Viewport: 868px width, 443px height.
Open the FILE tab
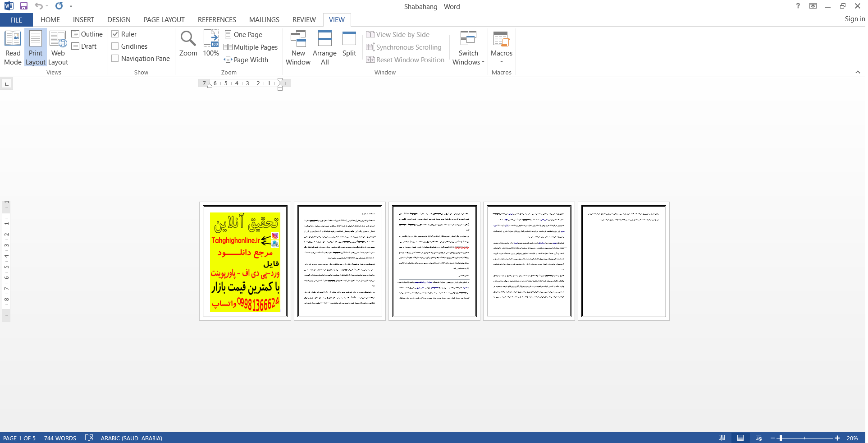[x=16, y=20]
